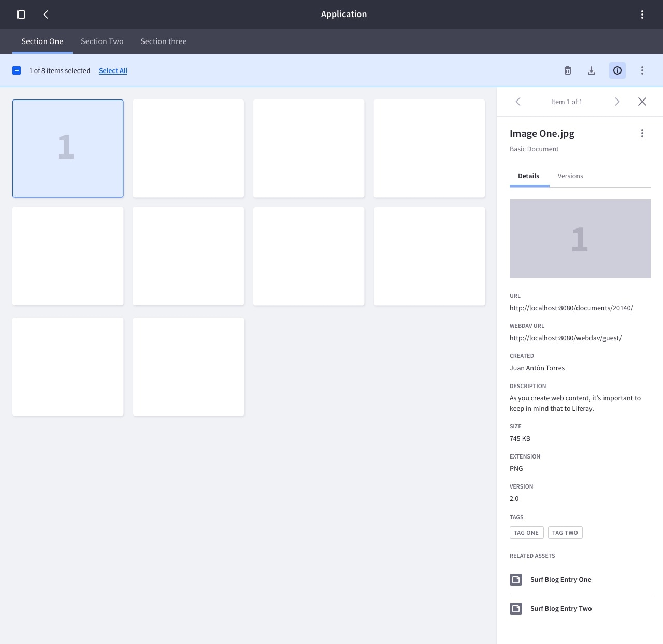Go to next item with right chevron
663x644 pixels.
coord(617,102)
